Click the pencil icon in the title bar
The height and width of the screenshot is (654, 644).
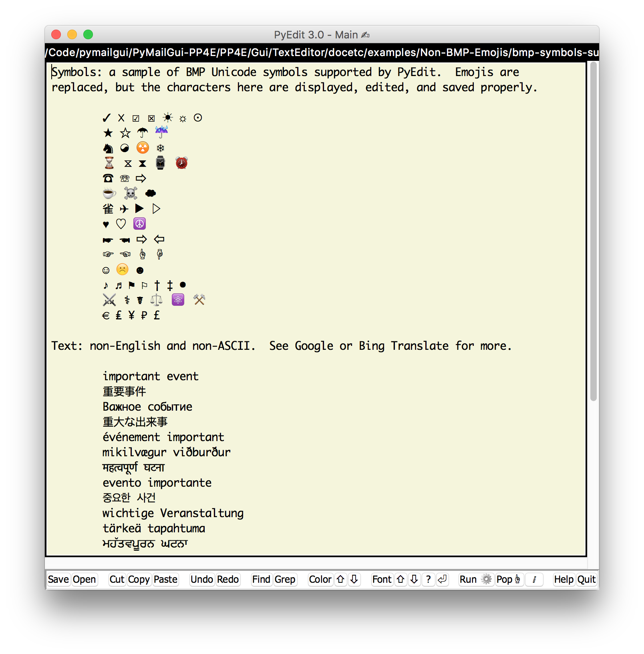(x=365, y=35)
